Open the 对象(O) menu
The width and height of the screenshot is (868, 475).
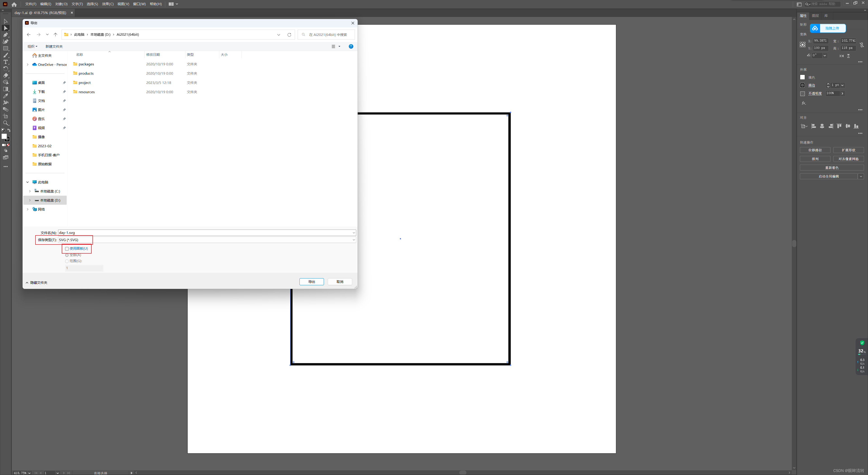coord(61,4)
